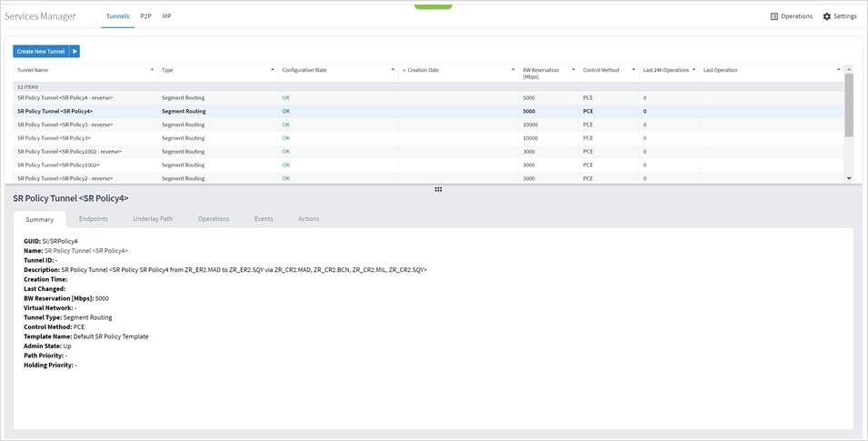The width and height of the screenshot is (868, 441).
Task: Switch to the MP tab
Action: [x=166, y=16]
